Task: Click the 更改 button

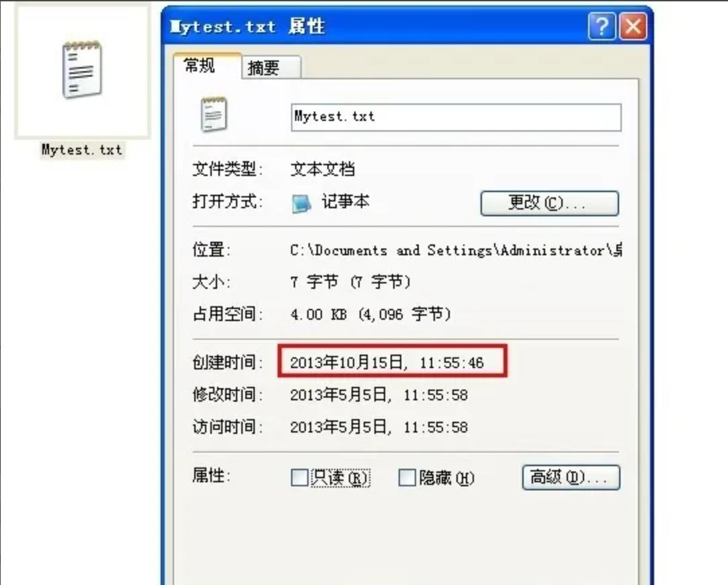Action: click(550, 204)
